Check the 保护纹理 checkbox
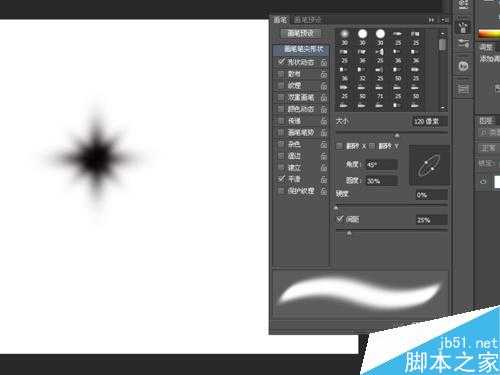 pos(281,191)
